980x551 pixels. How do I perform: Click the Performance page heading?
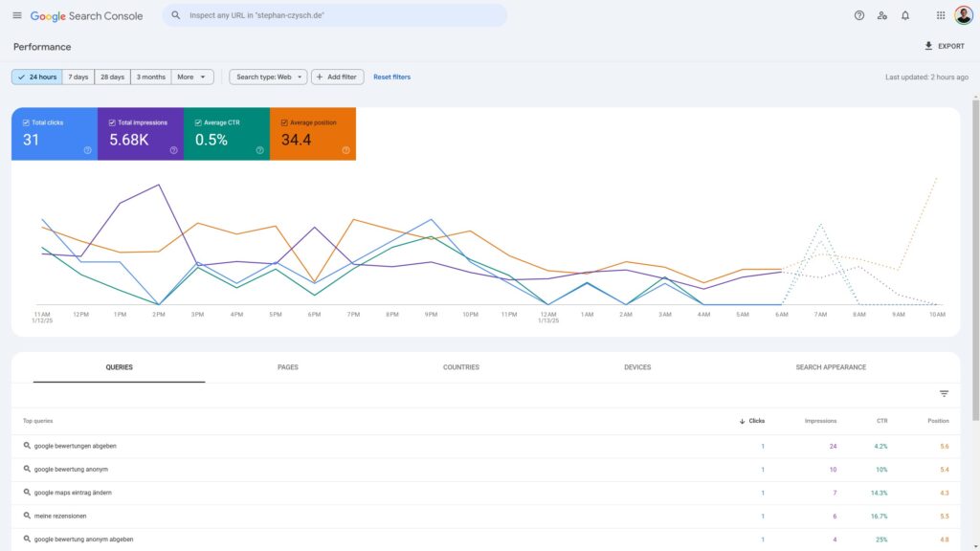pyautogui.click(x=42, y=47)
